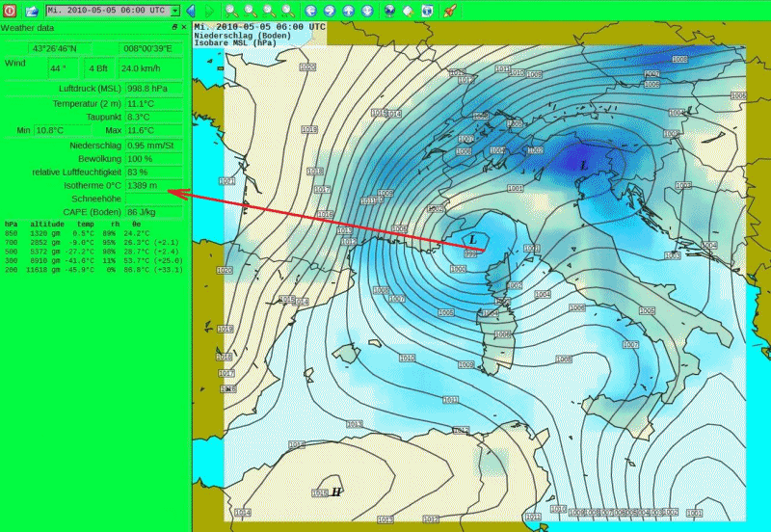Image resolution: width=771 pixels, height=532 pixels.
Task: Undock the Weather data panel
Action: pyautogui.click(x=174, y=28)
